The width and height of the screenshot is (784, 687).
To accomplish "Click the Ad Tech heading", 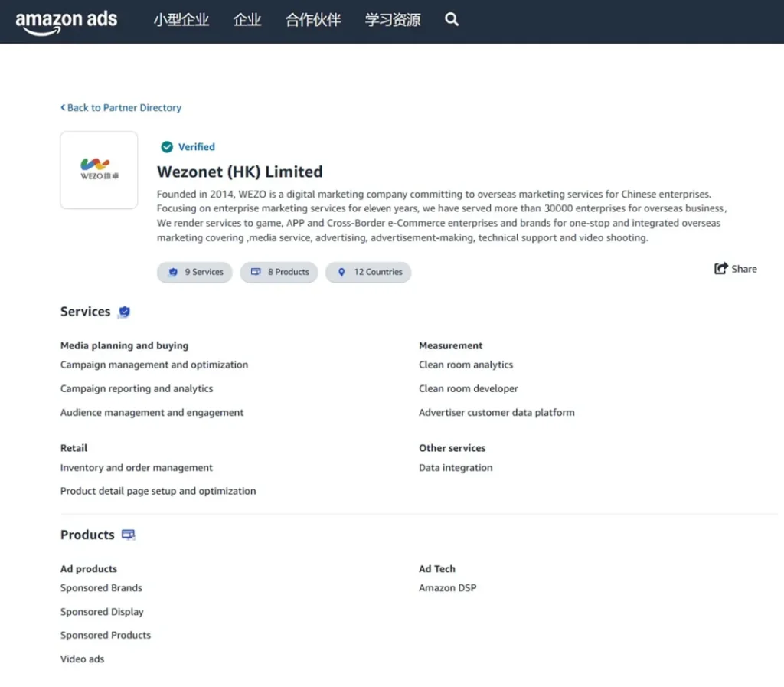I will click(437, 569).
